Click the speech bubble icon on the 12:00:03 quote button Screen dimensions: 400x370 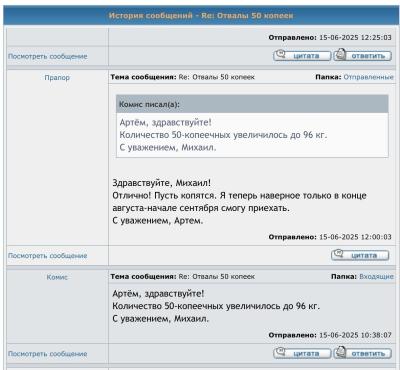pos(339,254)
